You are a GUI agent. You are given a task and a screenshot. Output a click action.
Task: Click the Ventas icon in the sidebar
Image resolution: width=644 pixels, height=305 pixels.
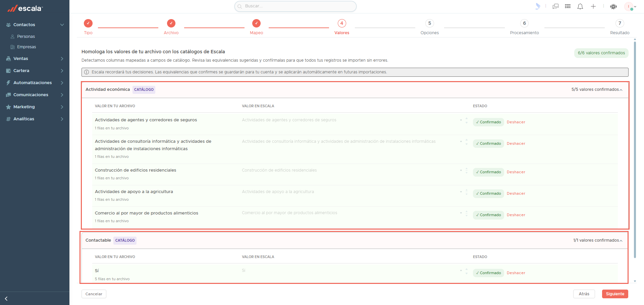[x=8, y=59]
